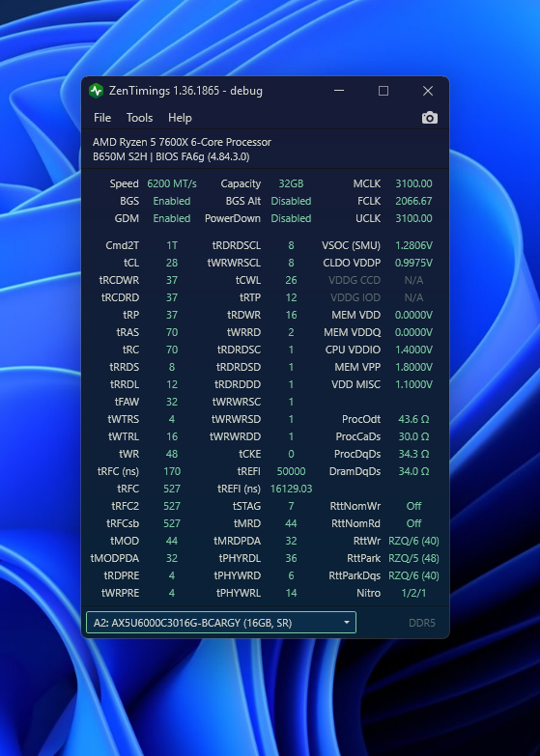
Task: Click the RttNomWr Off value
Action: [x=413, y=506]
